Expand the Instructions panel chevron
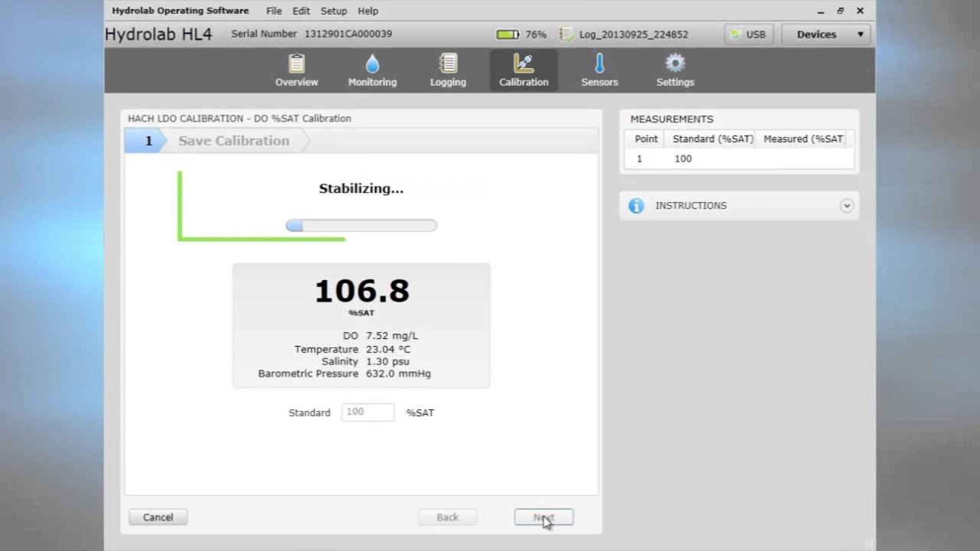This screenshot has height=551, width=980. point(846,206)
